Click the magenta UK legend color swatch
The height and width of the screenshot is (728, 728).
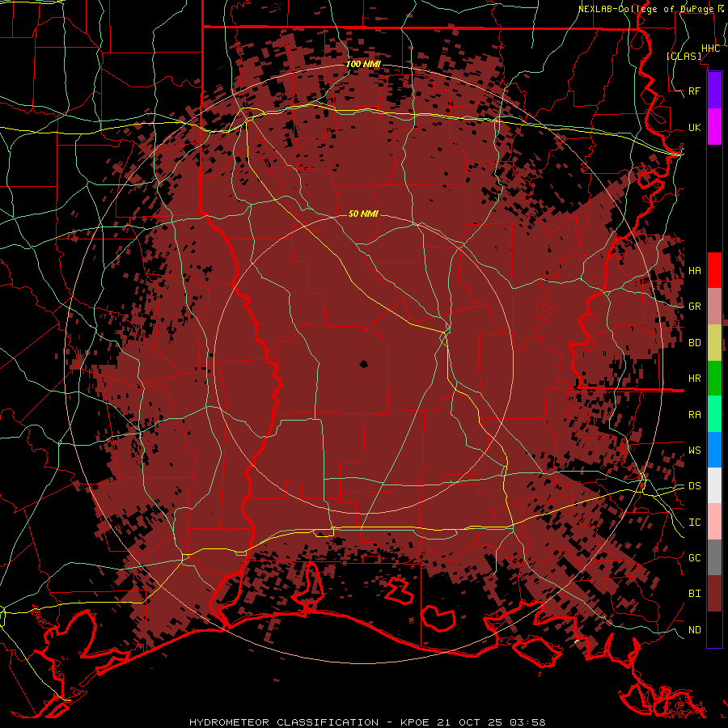pos(714,127)
